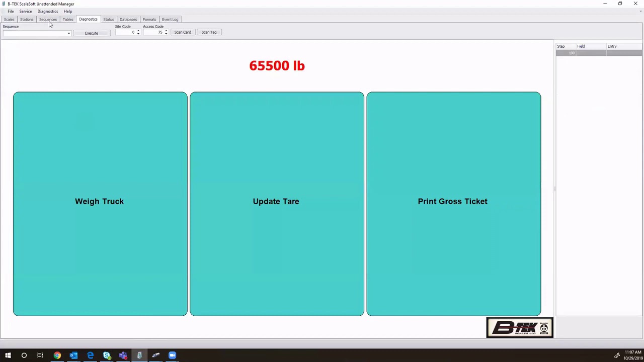644x362 pixels.
Task: Increase the Site Code value
Action: tap(138, 31)
